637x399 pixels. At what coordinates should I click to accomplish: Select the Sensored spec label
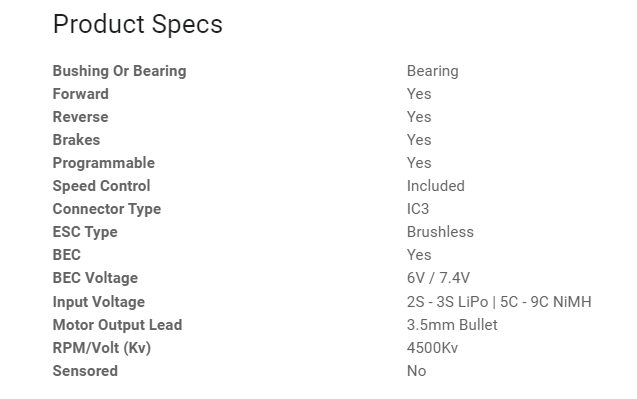[x=85, y=371]
